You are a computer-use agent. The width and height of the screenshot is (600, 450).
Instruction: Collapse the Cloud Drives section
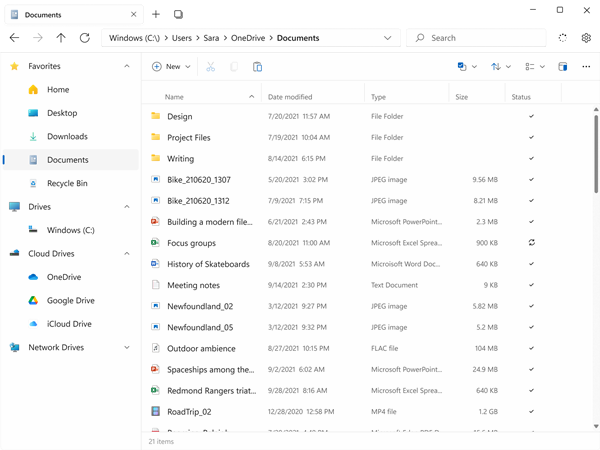click(x=126, y=254)
